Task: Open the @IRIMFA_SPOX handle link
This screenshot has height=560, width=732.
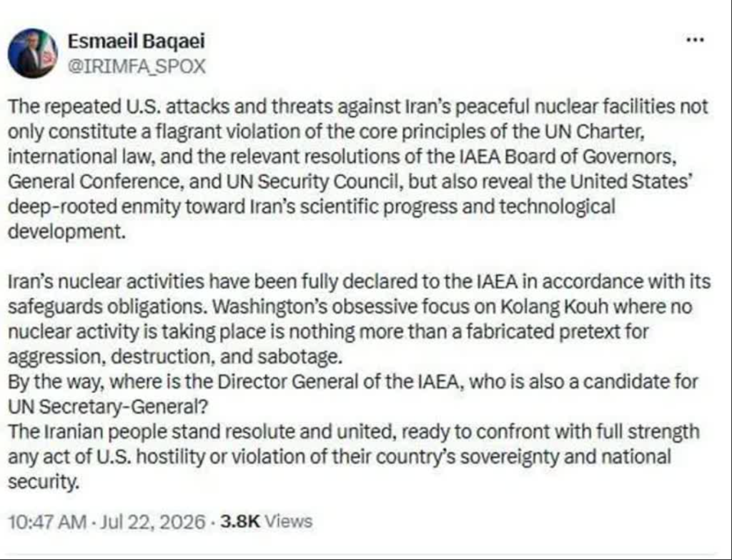Action: point(137,66)
